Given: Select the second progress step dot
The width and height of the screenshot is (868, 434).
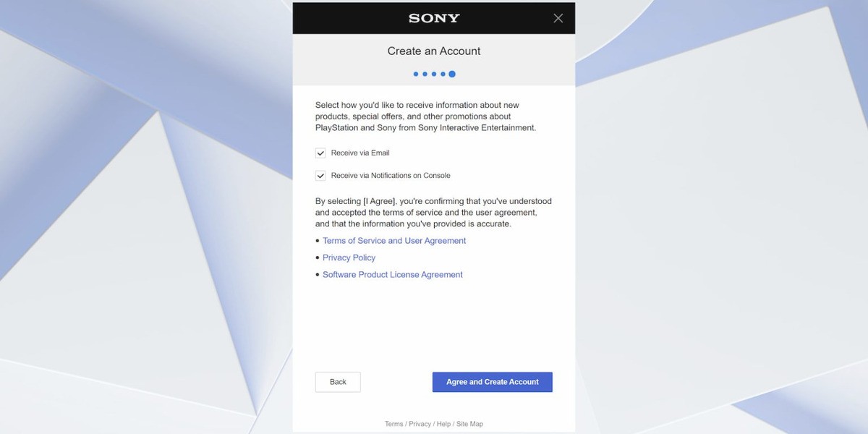Looking at the screenshot, I should [425, 74].
